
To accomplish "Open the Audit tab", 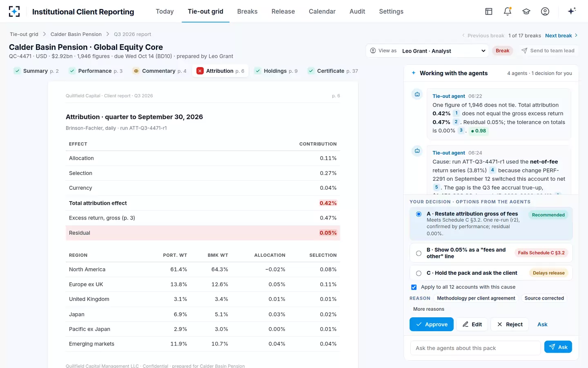I will [357, 11].
